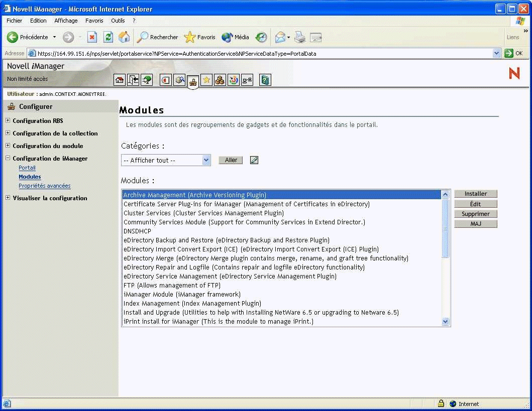
Task: Open the View Objects magnifying glass icon
Action: click(179, 80)
